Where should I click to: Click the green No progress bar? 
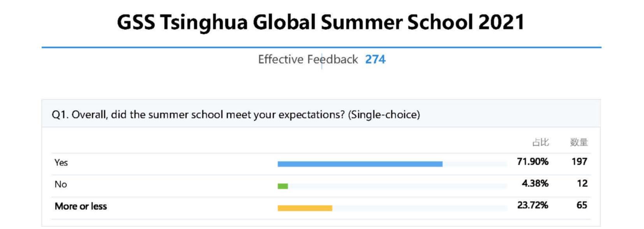282,186
